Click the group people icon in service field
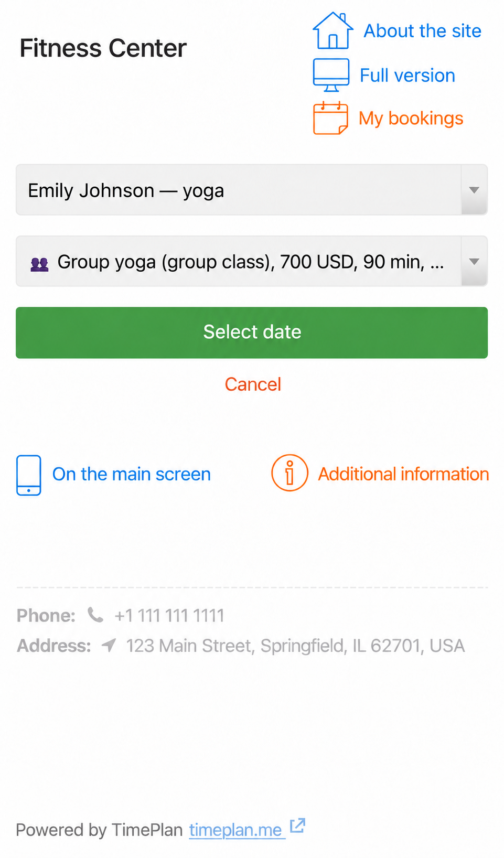 [x=39, y=264]
